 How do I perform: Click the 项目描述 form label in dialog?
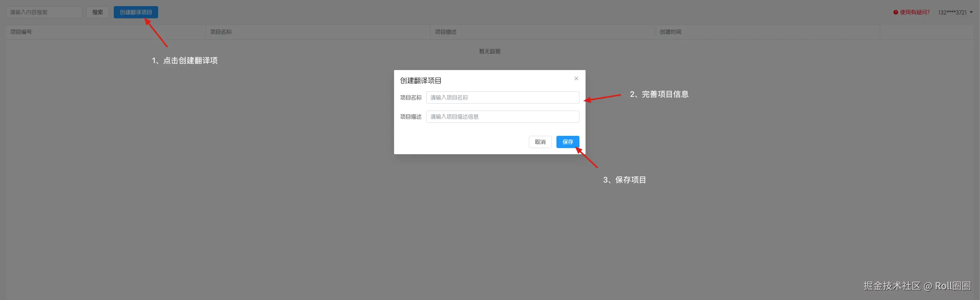(411, 117)
